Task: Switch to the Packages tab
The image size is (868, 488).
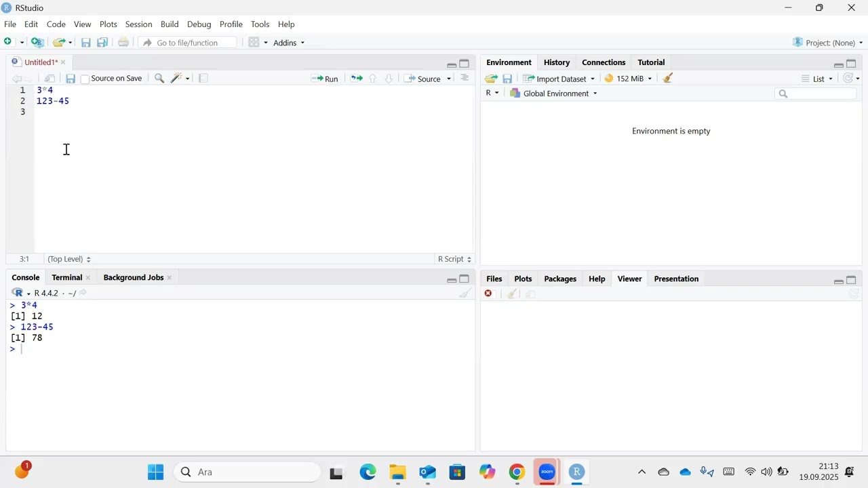Action: tap(560, 279)
